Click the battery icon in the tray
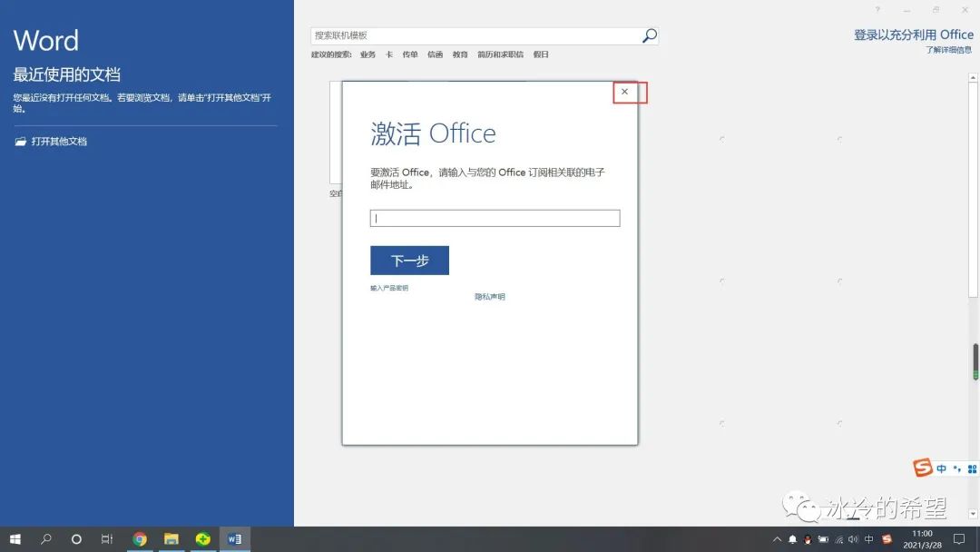This screenshot has width=980, height=552. pyautogui.click(x=823, y=539)
